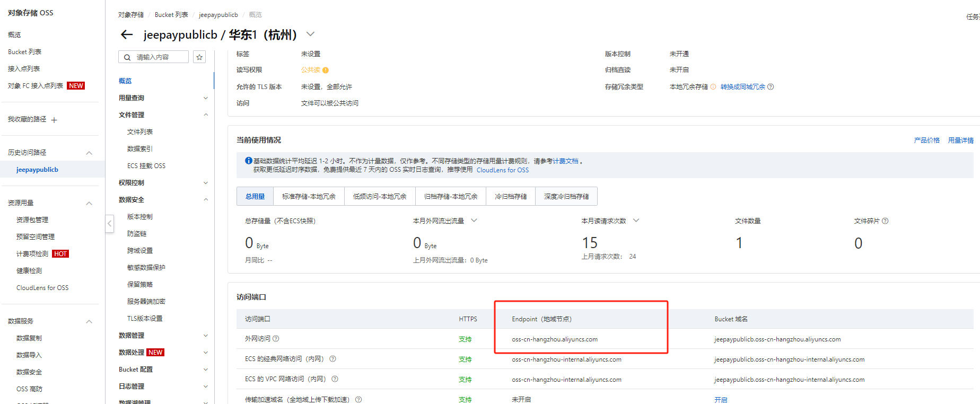Click the back arrow beside jeepaypublicb title
Screen dimensions: 980x404
126,35
